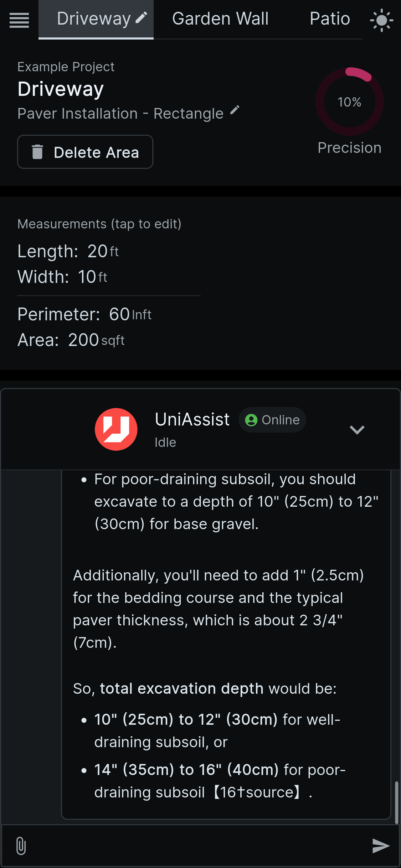Edit Paver Installation type pencil icon
Viewport: 401px width, 868px height.
pos(235,110)
